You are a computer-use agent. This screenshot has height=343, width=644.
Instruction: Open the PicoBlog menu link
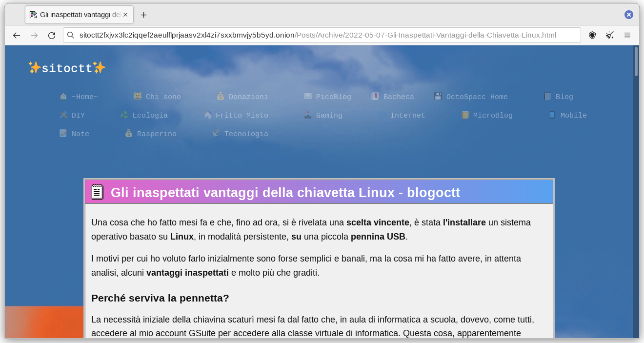333,97
